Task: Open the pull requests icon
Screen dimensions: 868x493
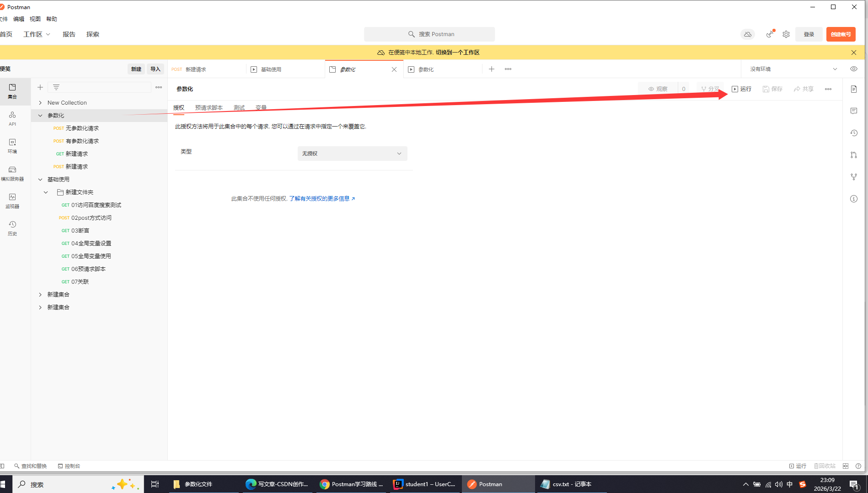Action: pos(854,155)
